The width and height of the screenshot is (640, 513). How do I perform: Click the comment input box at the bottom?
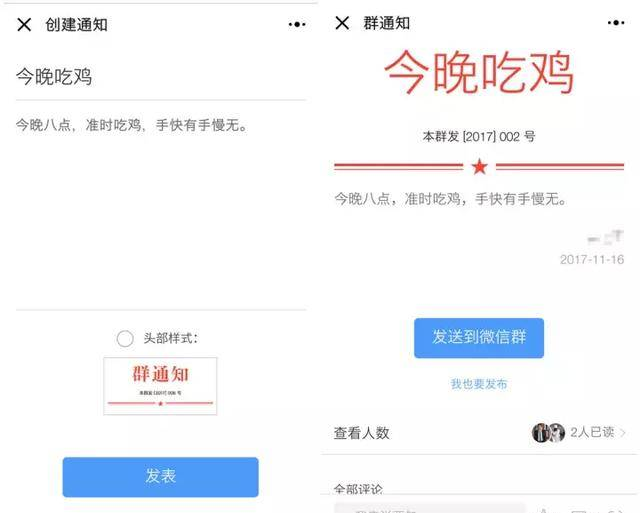point(429,509)
